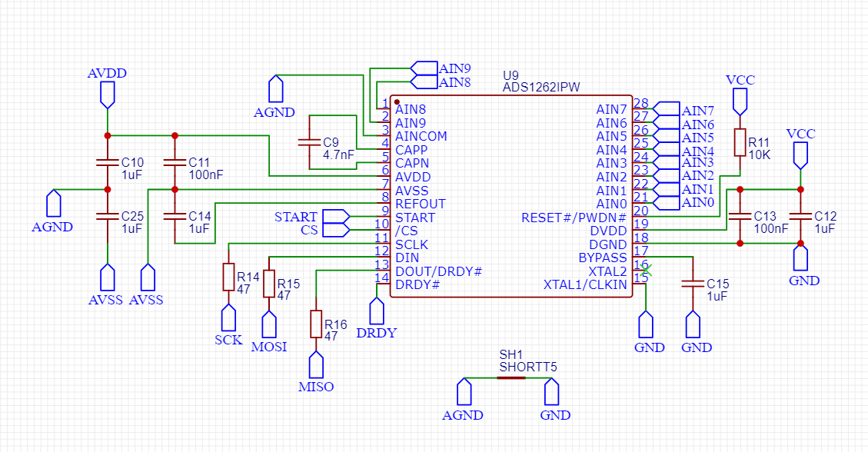Select resistor R15 symbol

(x=269, y=284)
